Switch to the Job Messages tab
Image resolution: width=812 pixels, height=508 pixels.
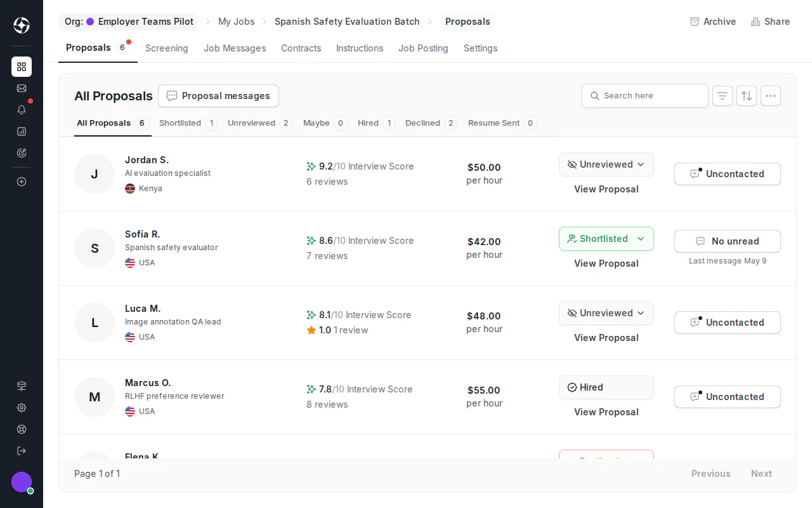235,48
